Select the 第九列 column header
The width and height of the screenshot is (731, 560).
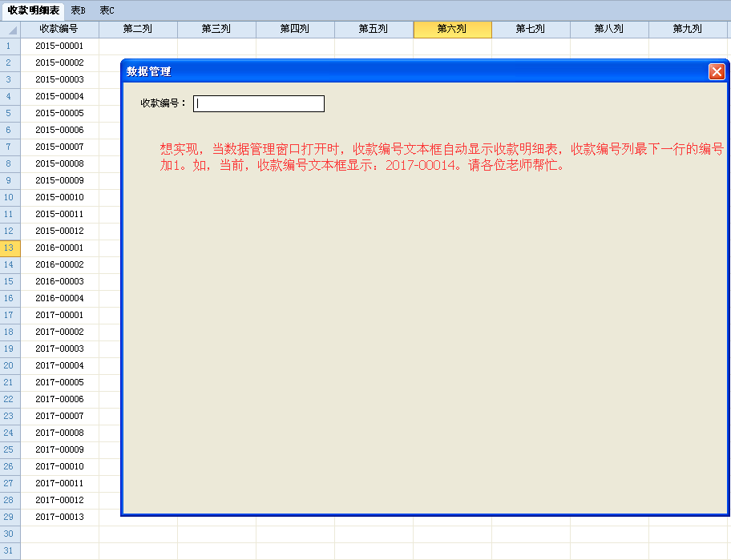click(688, 29)
